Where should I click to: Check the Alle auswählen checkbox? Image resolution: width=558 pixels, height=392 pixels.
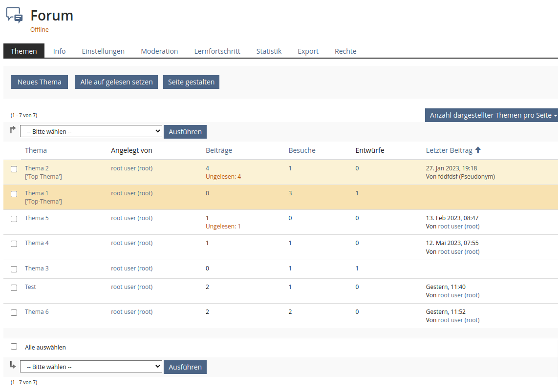(14, 347)
